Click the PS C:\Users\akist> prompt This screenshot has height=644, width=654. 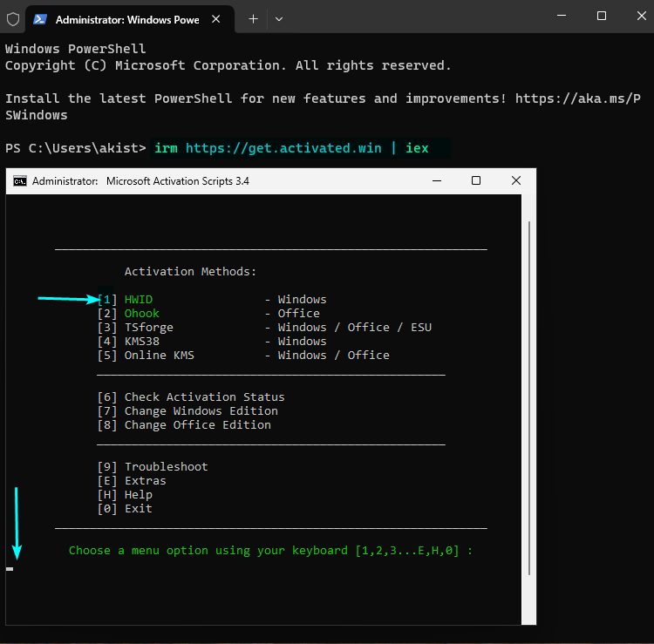pos(76,148)
